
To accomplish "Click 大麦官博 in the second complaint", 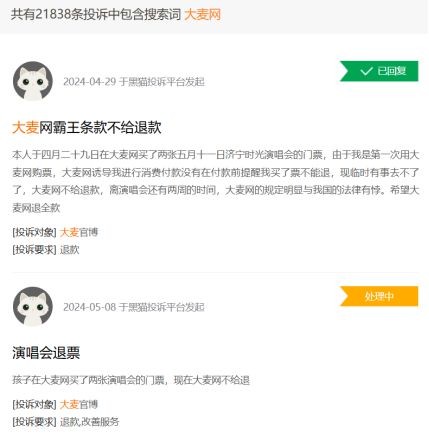I will tap(79, 404).
